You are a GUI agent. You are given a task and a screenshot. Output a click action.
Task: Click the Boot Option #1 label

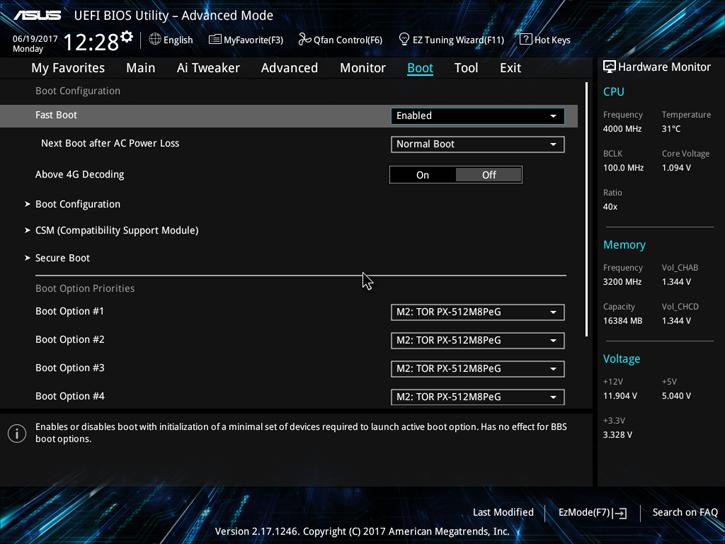(69, 311)
